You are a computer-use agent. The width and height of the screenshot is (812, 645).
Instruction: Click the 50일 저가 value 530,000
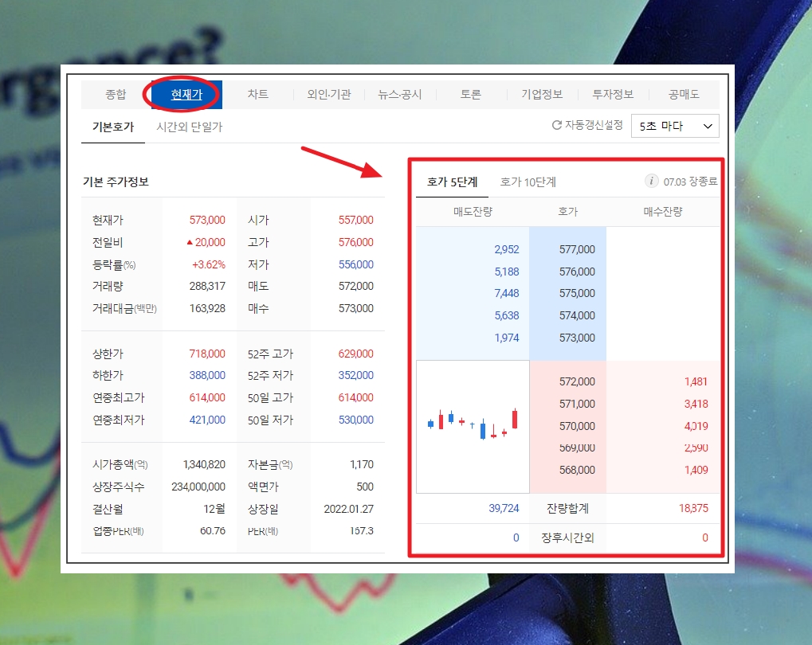click(355, 420)
